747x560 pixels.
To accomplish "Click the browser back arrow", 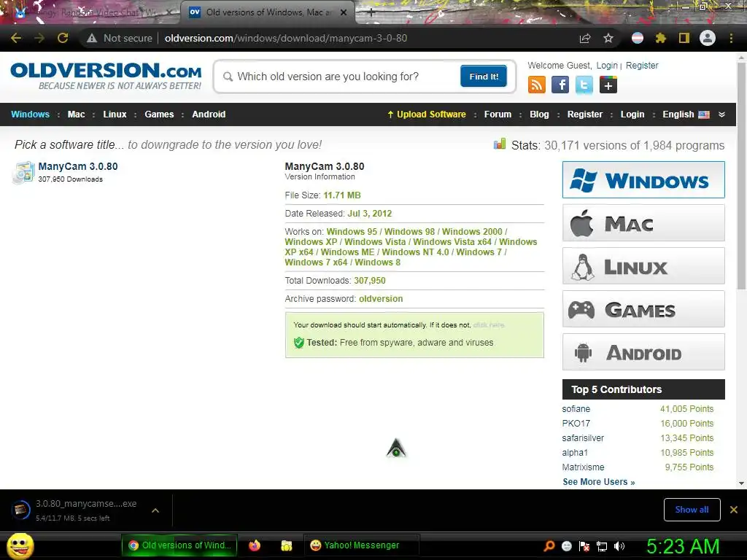I will [16, 38].
